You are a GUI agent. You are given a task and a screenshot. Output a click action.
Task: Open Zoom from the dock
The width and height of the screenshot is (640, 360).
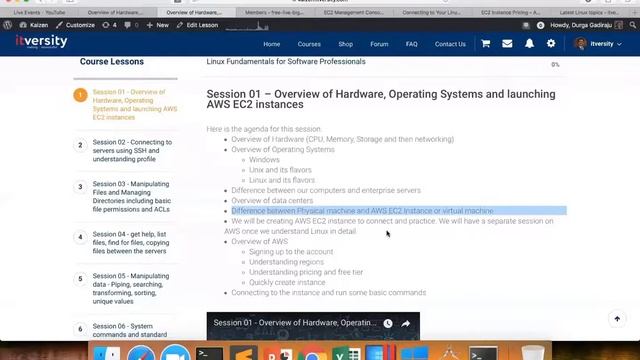point(176,353)
